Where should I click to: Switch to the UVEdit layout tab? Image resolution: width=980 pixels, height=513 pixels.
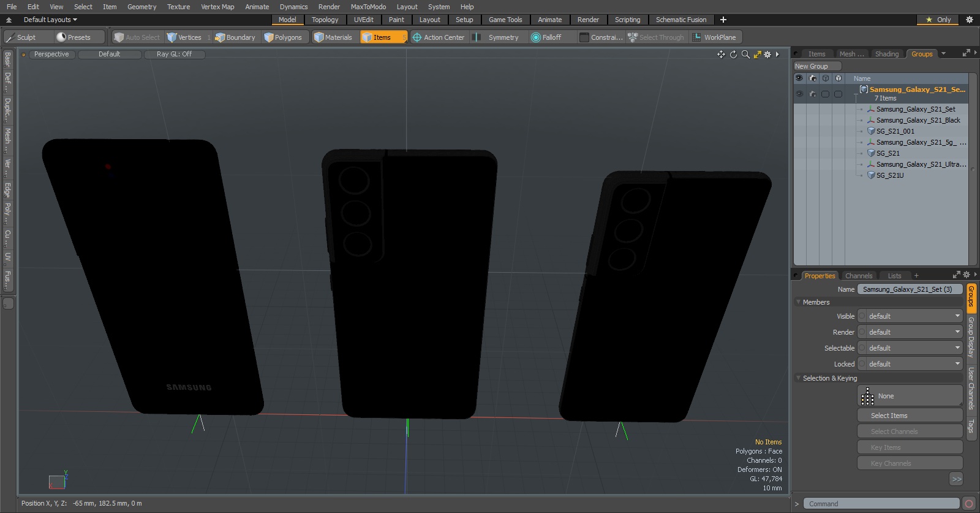coord(363,20)
